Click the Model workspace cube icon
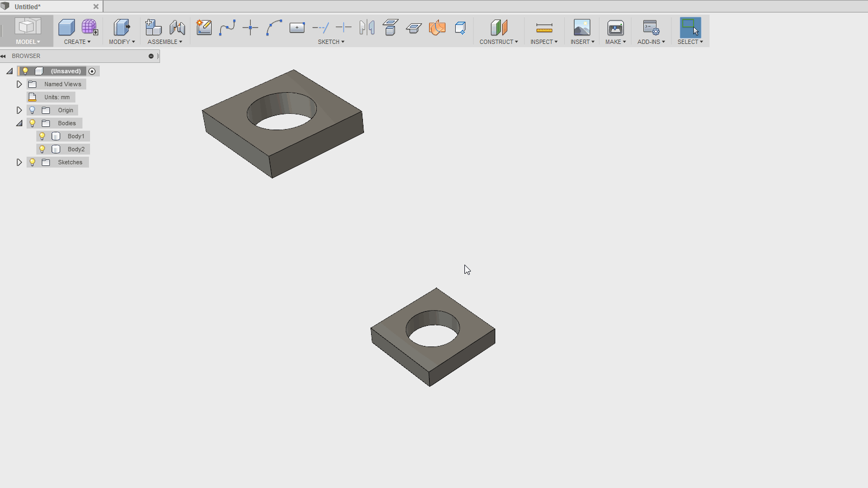Image resolution: width=868 pixels, height=488 pixels. [28, 27]
